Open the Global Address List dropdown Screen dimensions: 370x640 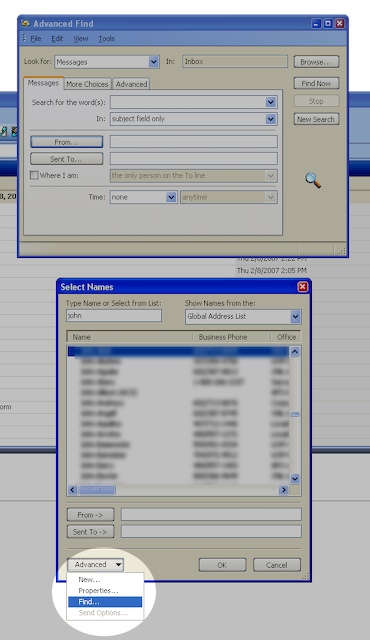point(295,316)
